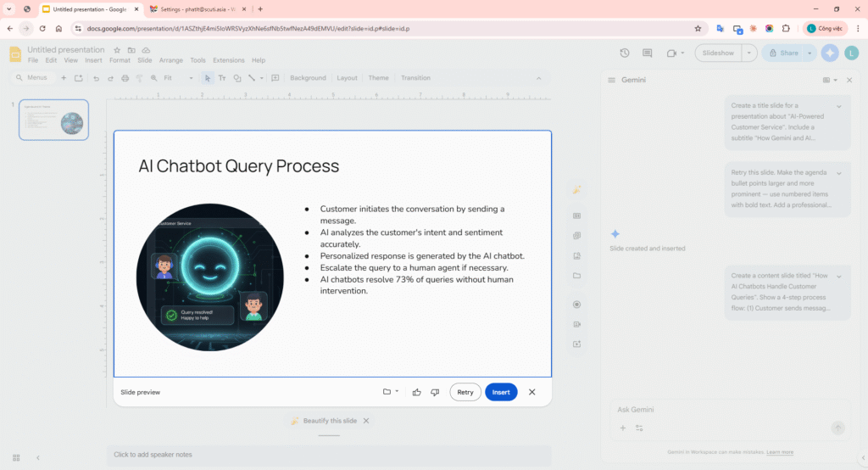Click the print icon in toolbar
This screenshot has height=470, width=868.
pyautogui.click(x=125, y=78)
